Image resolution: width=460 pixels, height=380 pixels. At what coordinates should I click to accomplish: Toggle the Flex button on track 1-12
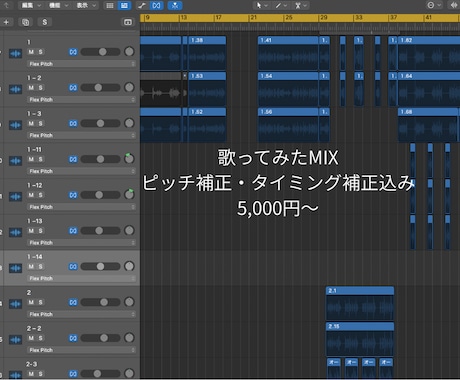[73, 195]
